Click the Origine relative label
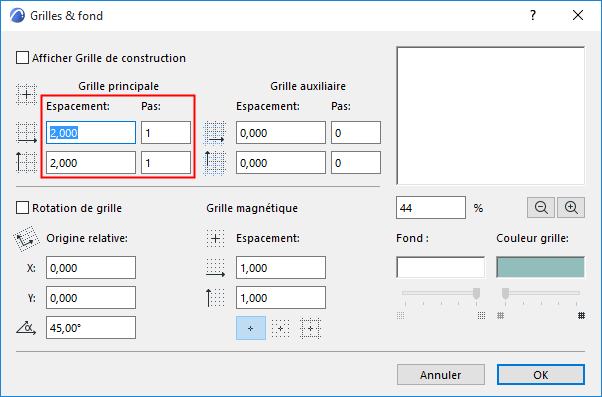 (x=87, y=238)
